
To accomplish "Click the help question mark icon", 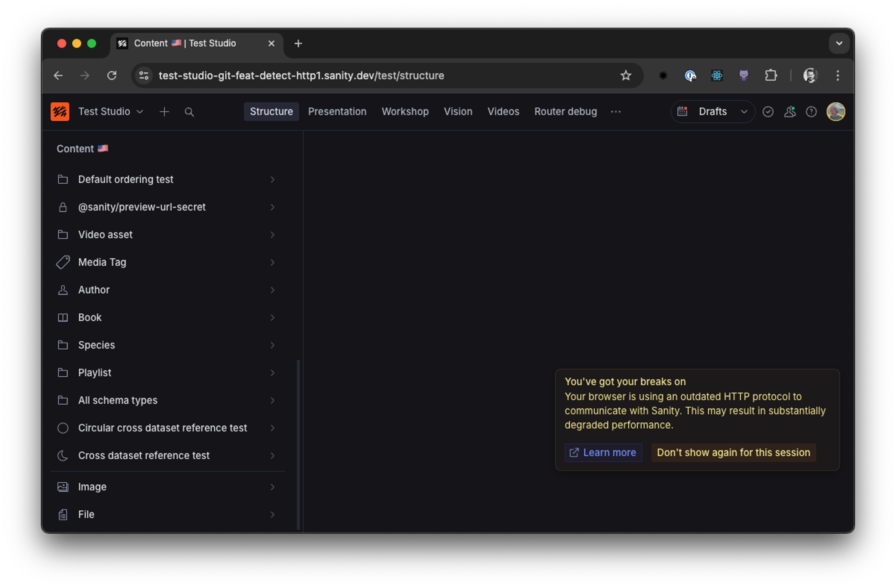I will (811, 112).
